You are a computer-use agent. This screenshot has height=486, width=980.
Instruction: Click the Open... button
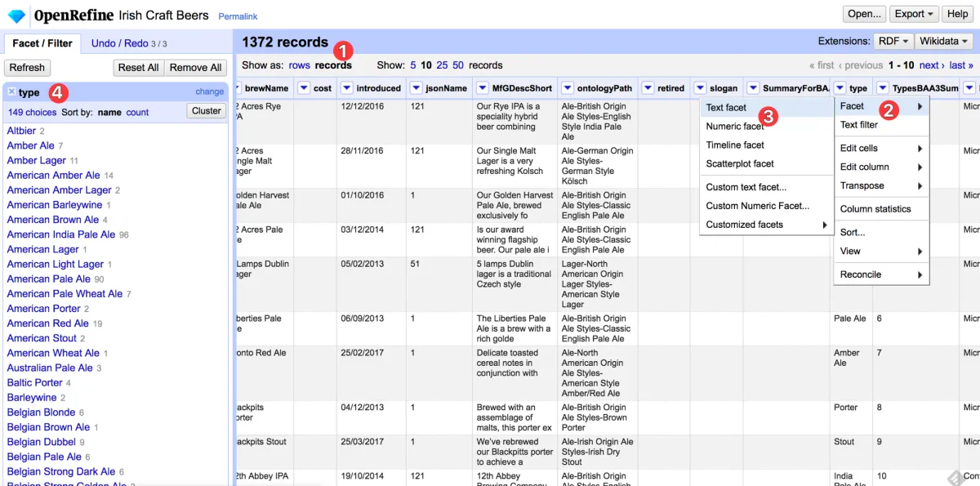pos(864,14)
